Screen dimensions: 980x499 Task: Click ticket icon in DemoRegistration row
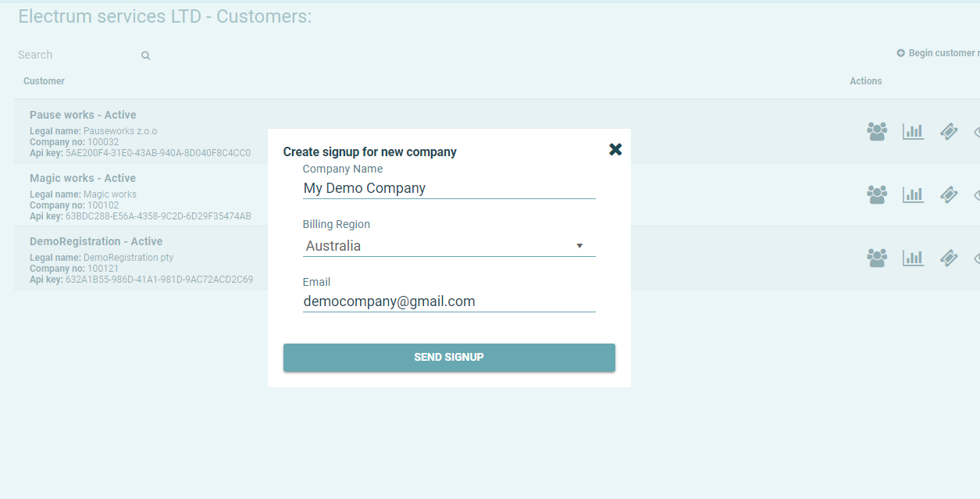(949, 258)
